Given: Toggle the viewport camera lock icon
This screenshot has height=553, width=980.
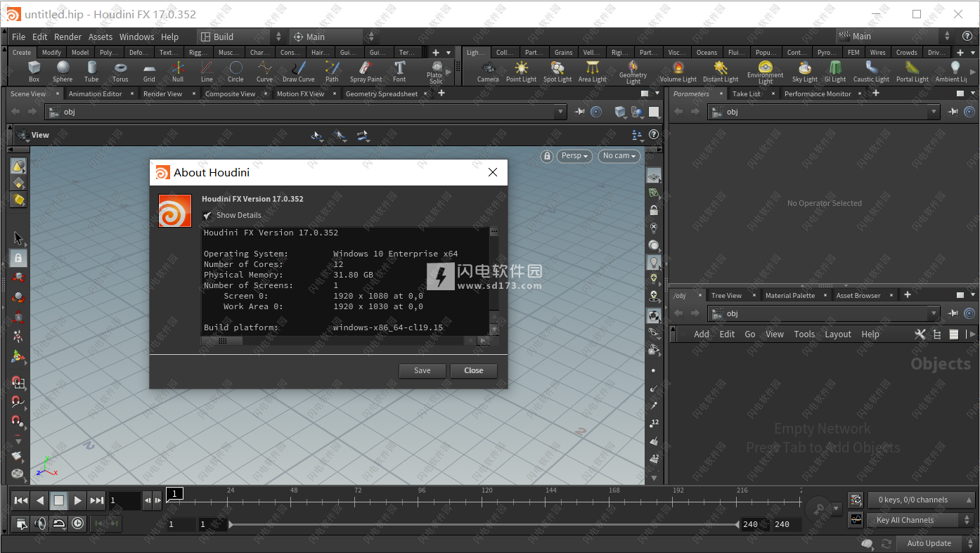Looking at the screenshot, I should click(x=547, y=156).
